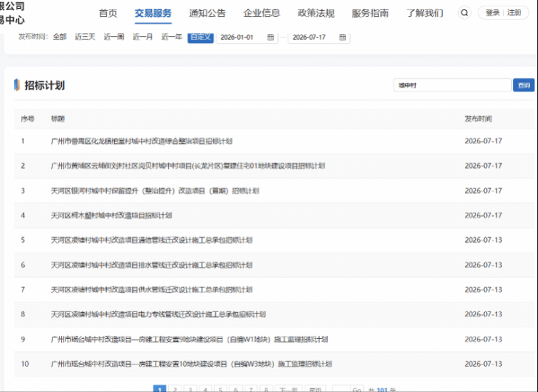Open the 了解我们 navigation item
This screenshot has width=538, height=392.
tap(425, 13)
